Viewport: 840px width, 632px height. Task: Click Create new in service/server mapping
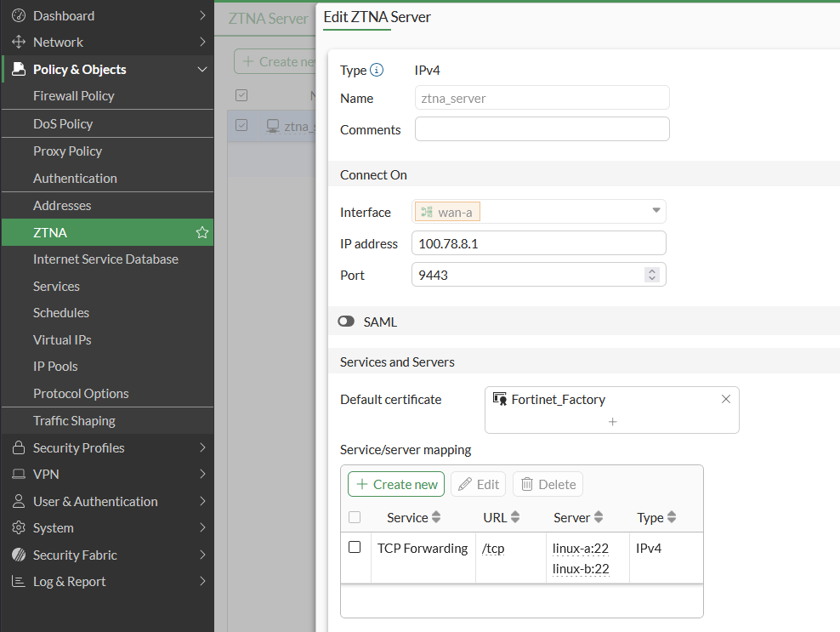click(396, 484)
